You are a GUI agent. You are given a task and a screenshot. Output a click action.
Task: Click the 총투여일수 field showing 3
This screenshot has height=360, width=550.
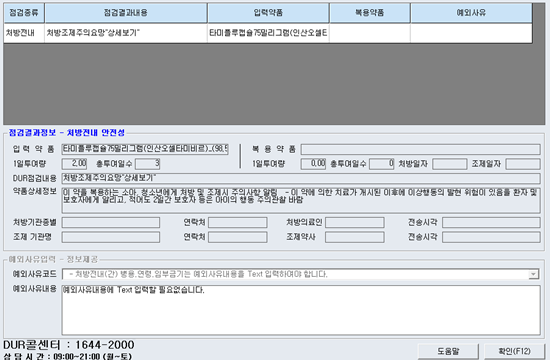pos(148,164)
